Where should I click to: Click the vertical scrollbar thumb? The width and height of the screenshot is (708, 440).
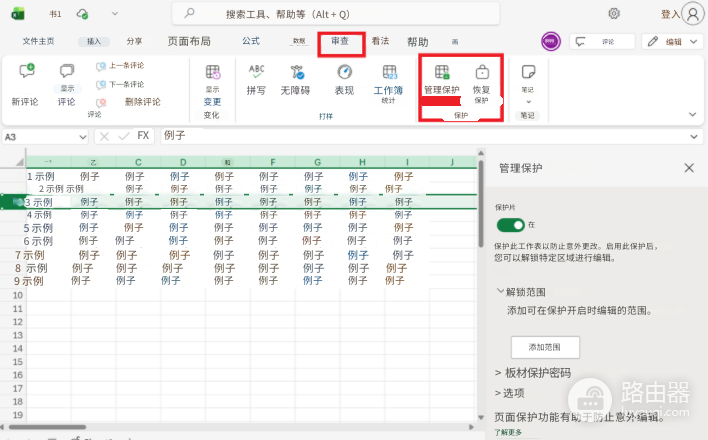pyautogui.click(x=481, y=203)
